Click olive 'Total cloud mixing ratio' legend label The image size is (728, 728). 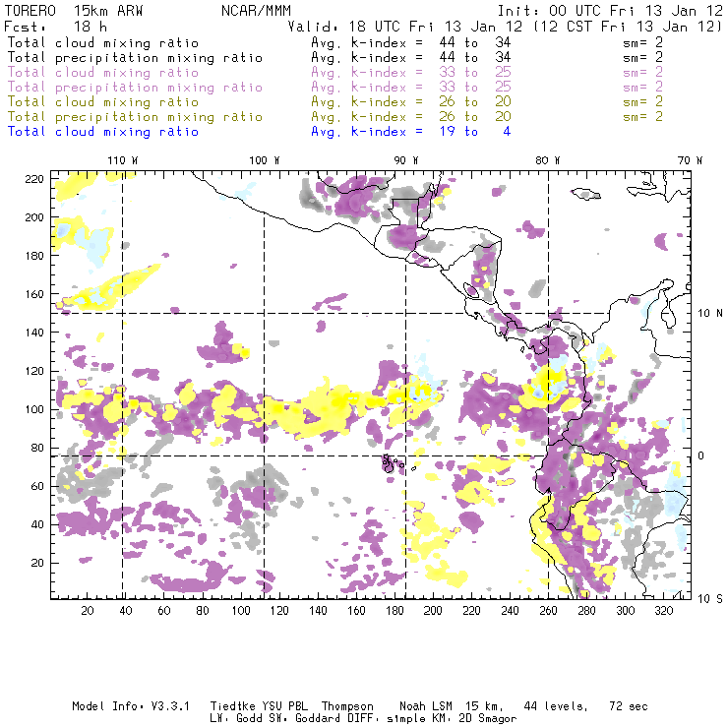[103, 101]
